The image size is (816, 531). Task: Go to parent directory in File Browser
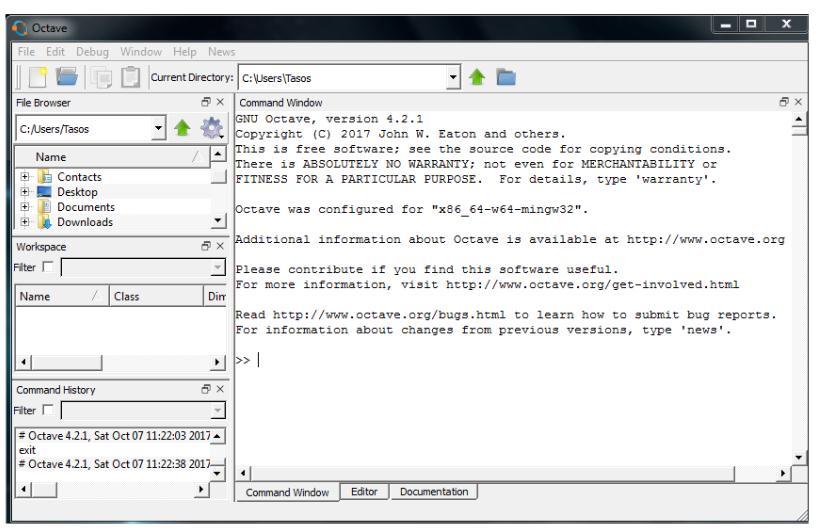pos(182,128)
